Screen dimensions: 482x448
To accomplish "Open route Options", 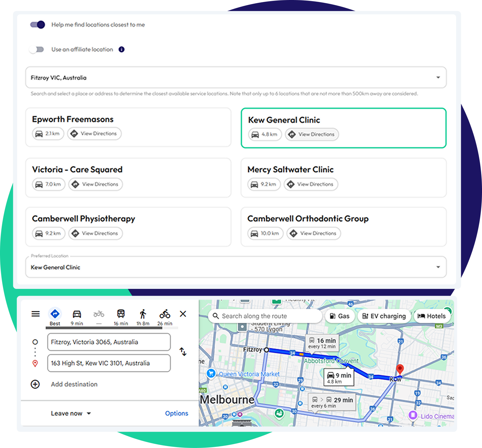I will pyautogui.click(x=176, y=413).
